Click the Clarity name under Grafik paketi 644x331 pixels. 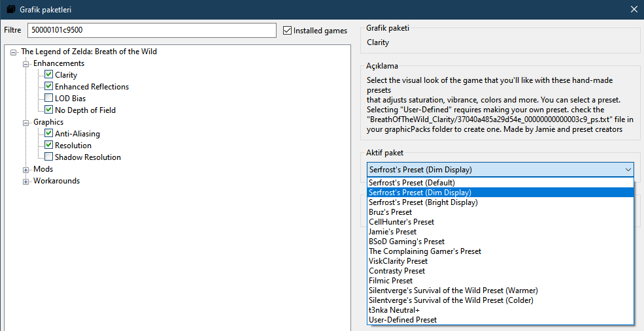[378, 42]
